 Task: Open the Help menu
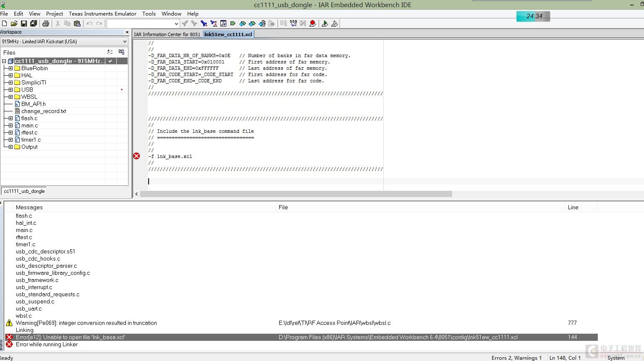[x=193, y=13]
